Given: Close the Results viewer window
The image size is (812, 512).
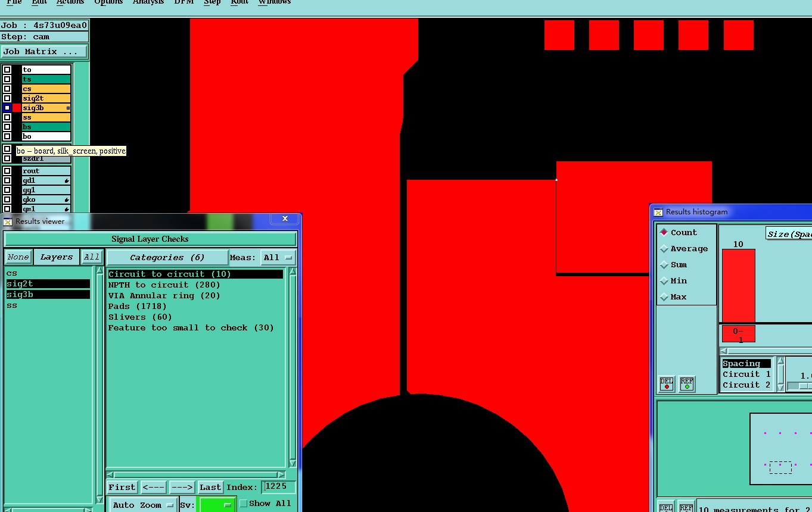Looking at the screenshot, I should (x=285, y=219).
